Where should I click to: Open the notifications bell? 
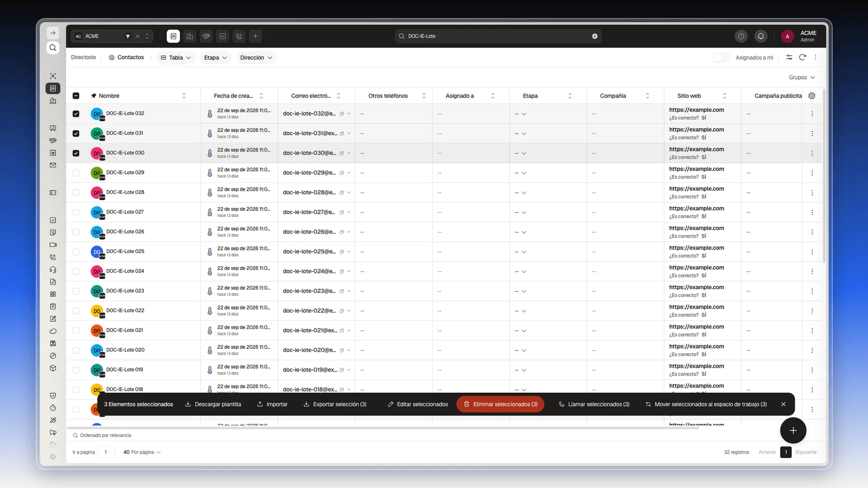pos(761,36)
